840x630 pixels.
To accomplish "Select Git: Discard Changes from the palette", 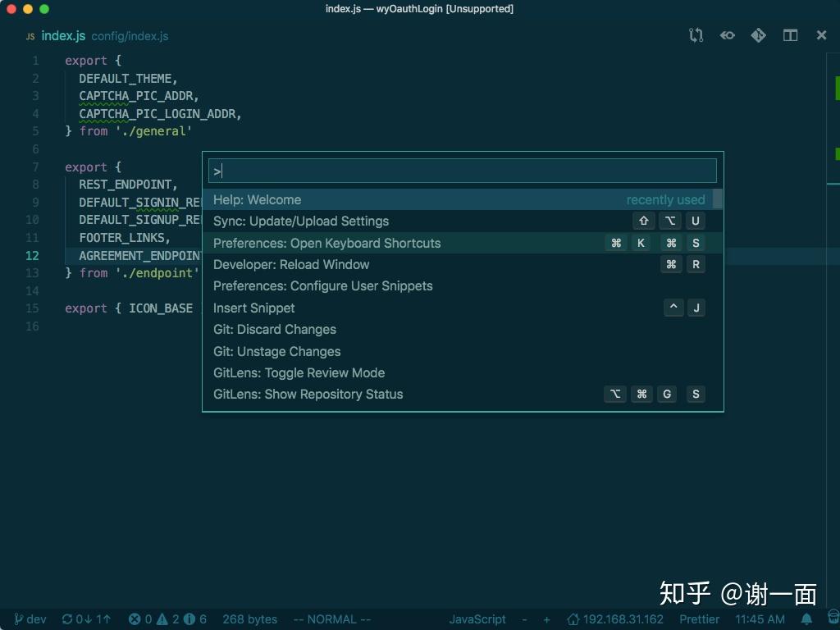I will click(x=274, y=329).
